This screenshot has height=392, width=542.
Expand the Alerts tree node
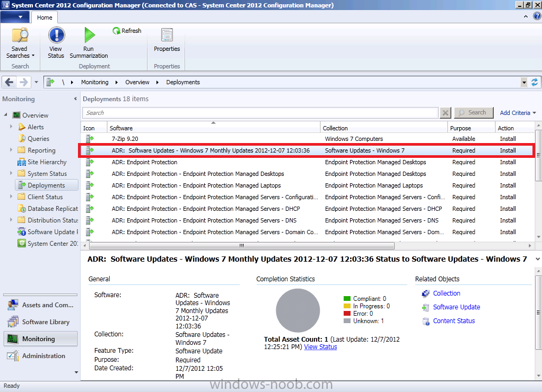click(11, 127)
